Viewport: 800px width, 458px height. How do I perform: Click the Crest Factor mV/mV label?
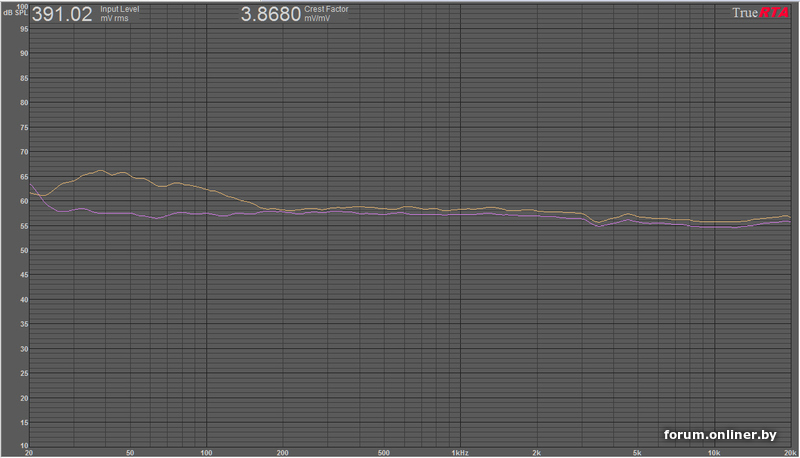326,14
